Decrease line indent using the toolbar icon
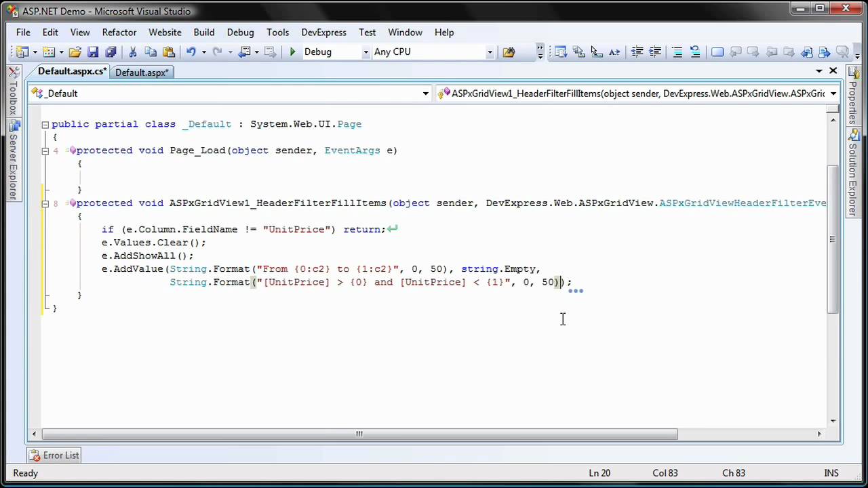 637,52
